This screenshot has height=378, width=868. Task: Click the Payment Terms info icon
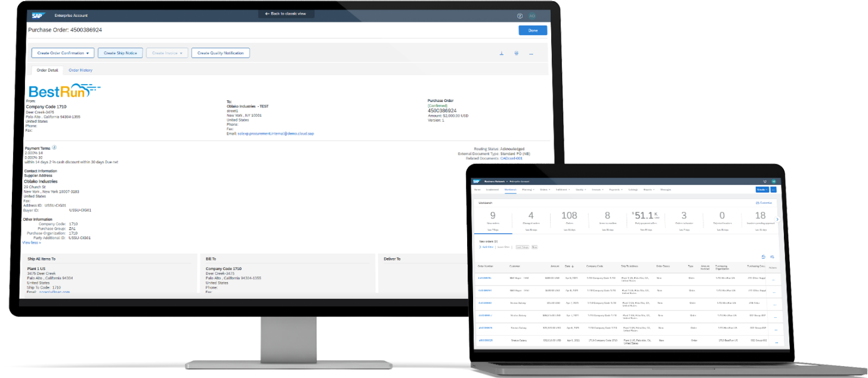(x=54, y=147)
